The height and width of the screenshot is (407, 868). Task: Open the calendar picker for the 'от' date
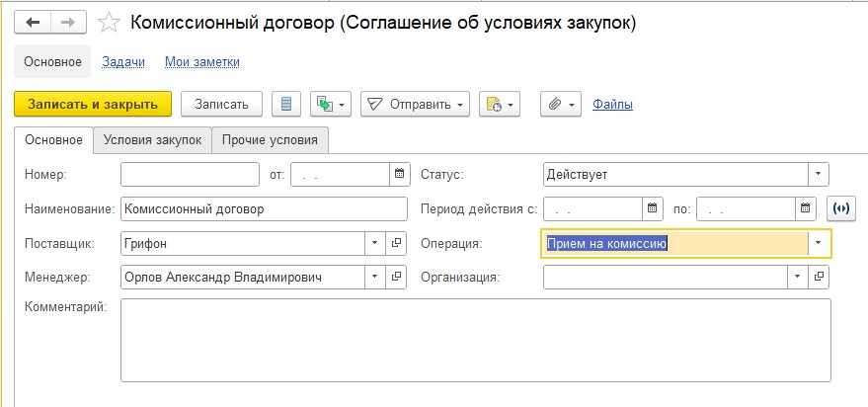399,175
